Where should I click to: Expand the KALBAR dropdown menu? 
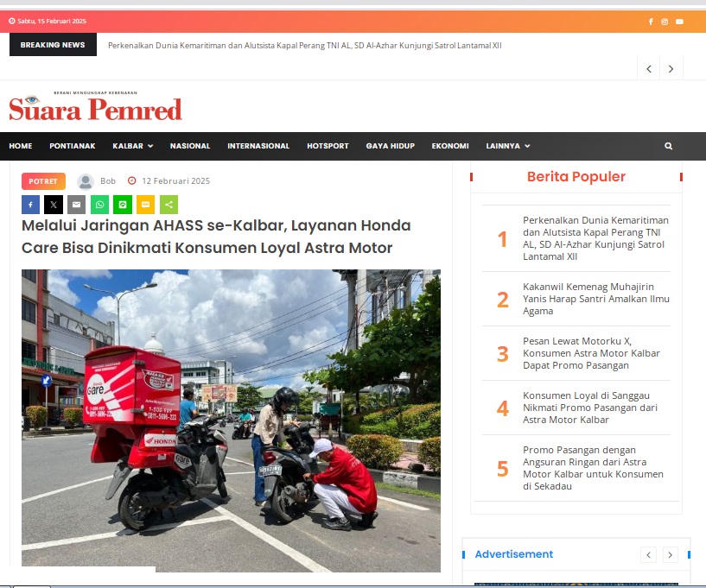133,146
